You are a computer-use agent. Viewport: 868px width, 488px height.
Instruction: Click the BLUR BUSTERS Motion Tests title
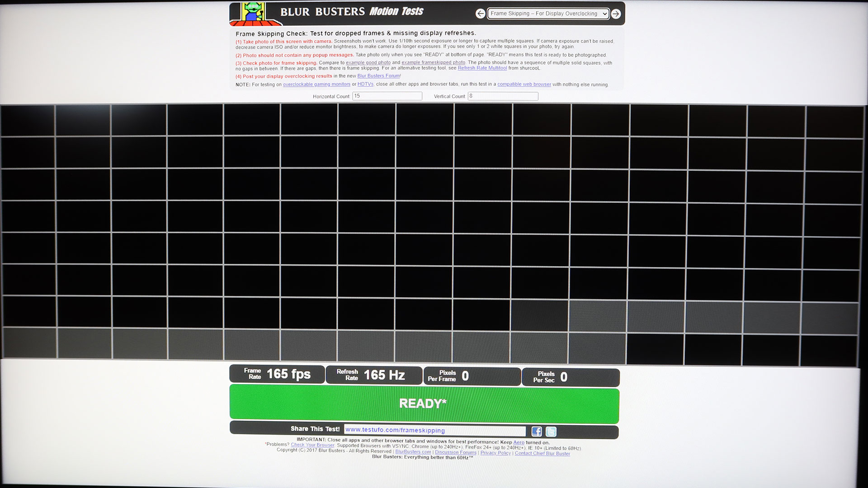[352, 12]
